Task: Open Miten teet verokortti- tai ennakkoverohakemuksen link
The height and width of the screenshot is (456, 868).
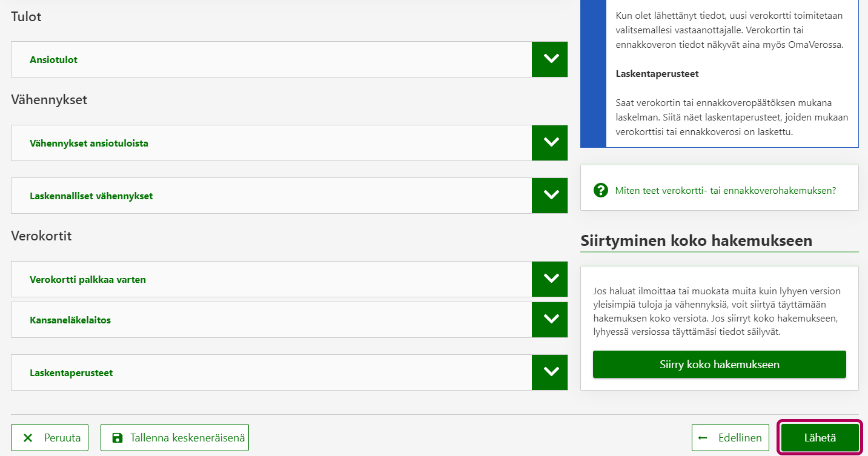Action: [725, 190]
